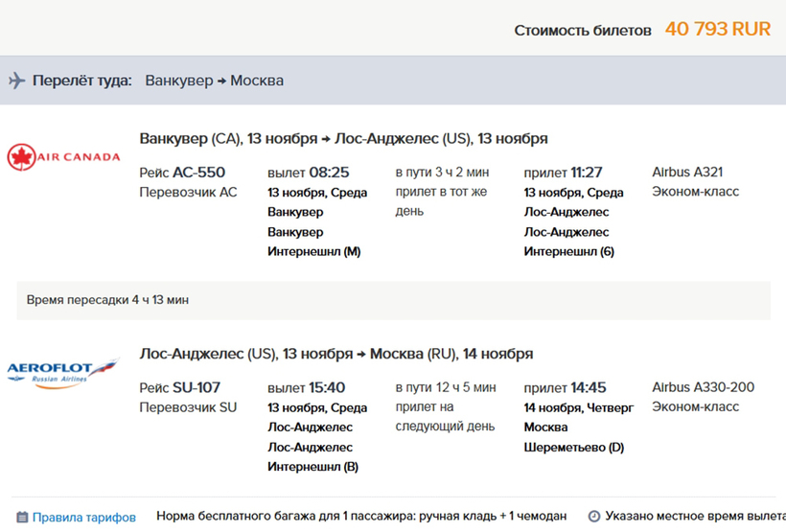Image resolution: width=786 pixels, height=532 pixels.
Task: Click the Aeroflot Russian Airlines logo
Action: (x=63, y=372)
